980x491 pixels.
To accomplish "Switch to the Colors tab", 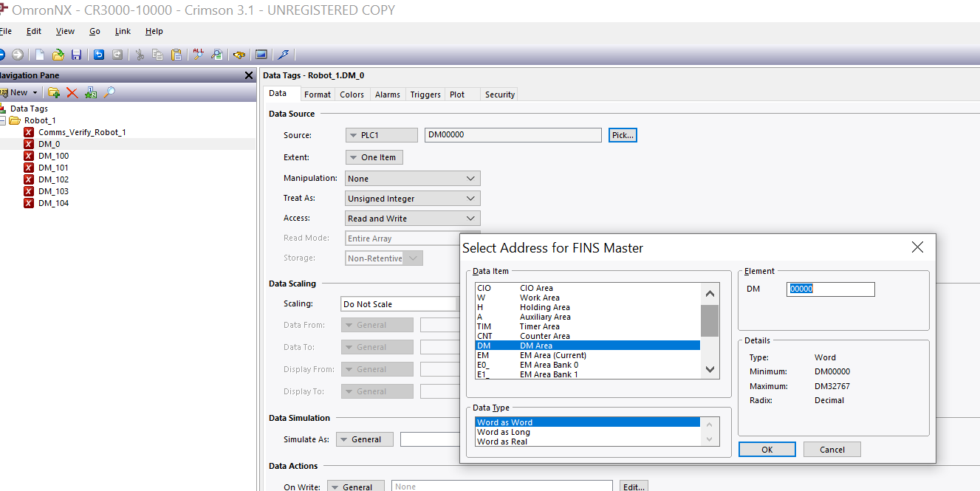I will click(352, 95).
